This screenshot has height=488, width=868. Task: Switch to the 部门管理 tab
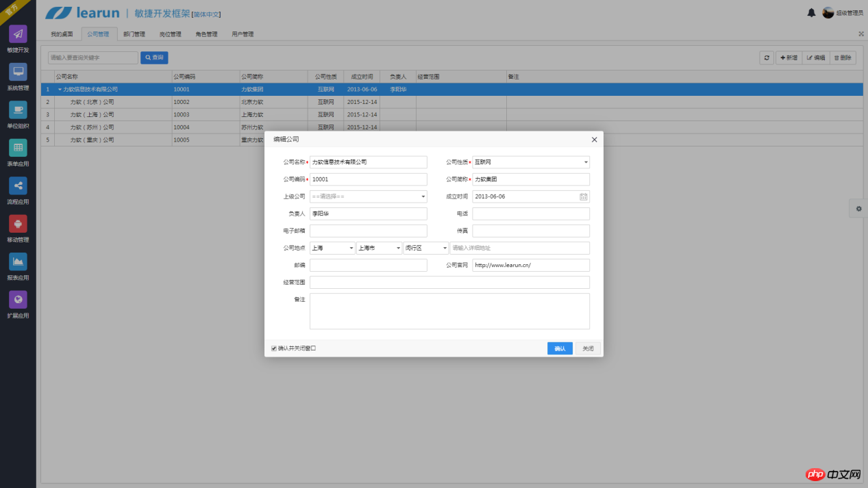(134, 34)
